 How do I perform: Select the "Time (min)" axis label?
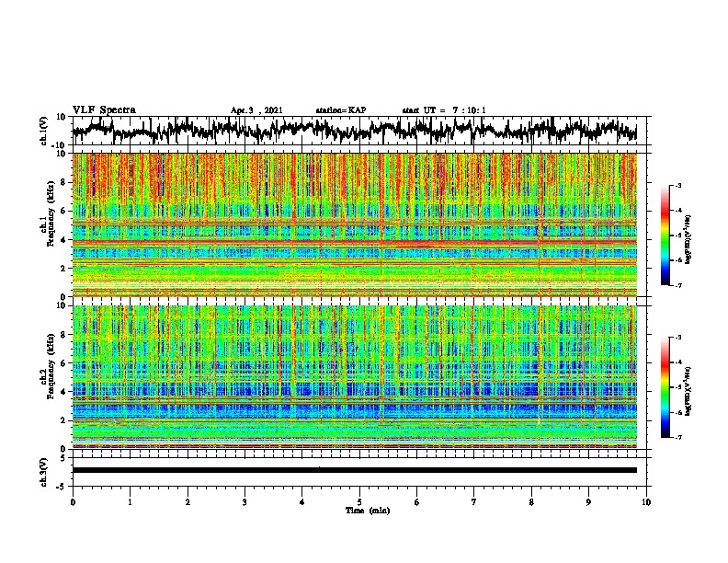pyautogui.click(x=368, y=511)
